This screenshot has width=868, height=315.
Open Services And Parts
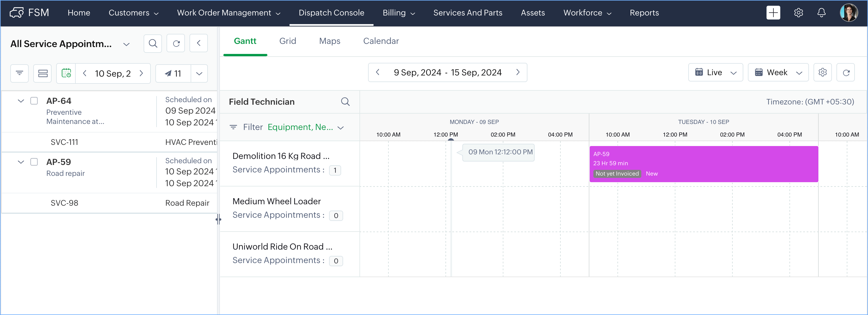point(468,13)
